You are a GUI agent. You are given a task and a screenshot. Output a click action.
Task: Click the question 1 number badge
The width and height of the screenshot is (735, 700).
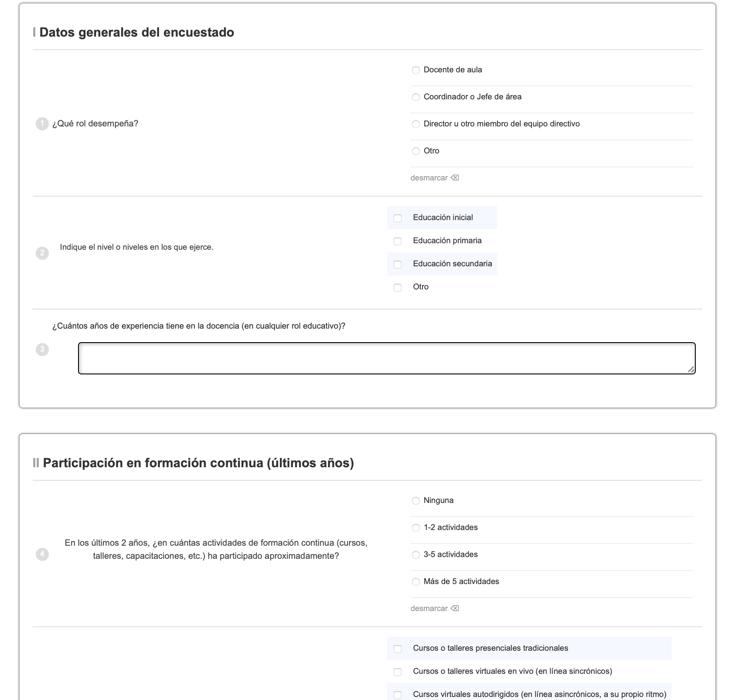pos(42,124)
